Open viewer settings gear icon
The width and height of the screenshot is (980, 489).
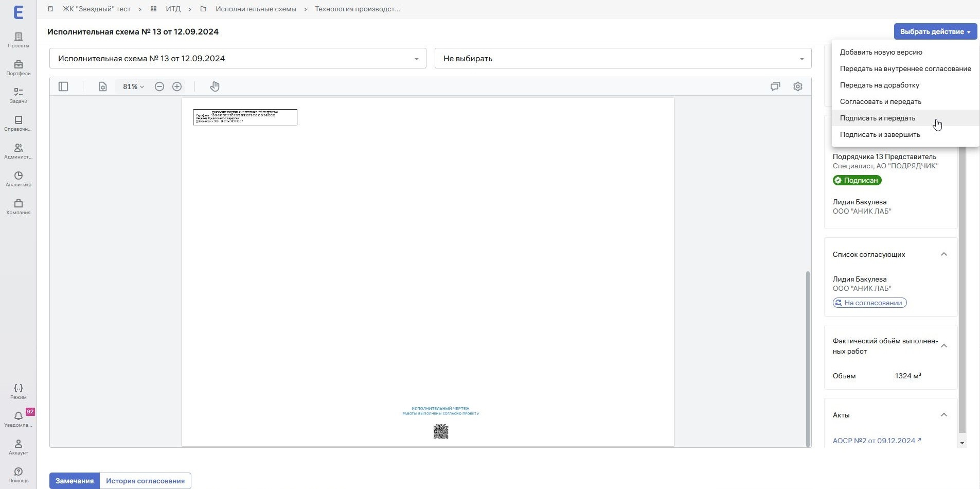[798, 86]
